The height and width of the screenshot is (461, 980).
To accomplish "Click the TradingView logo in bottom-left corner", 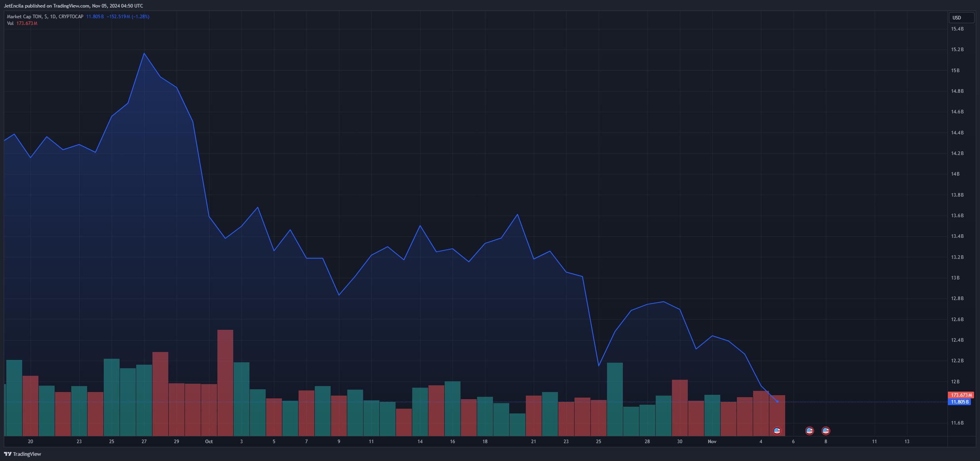I will pos(23,454).
